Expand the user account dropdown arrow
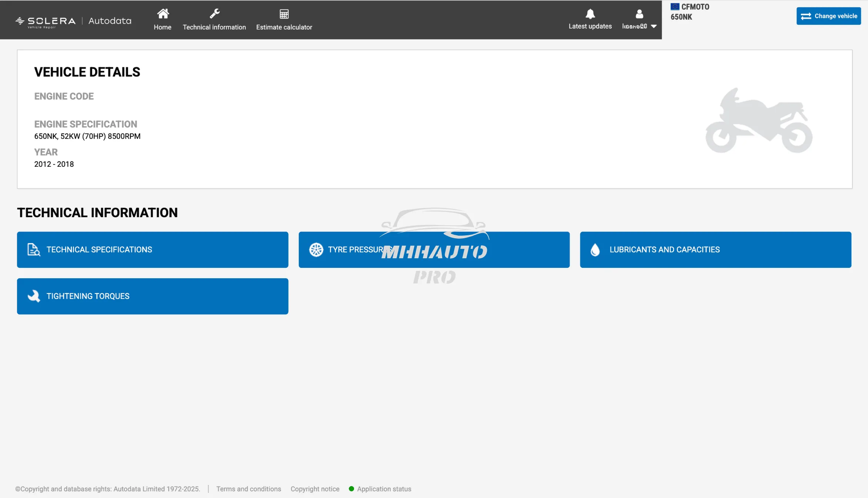 click(654, 26)
